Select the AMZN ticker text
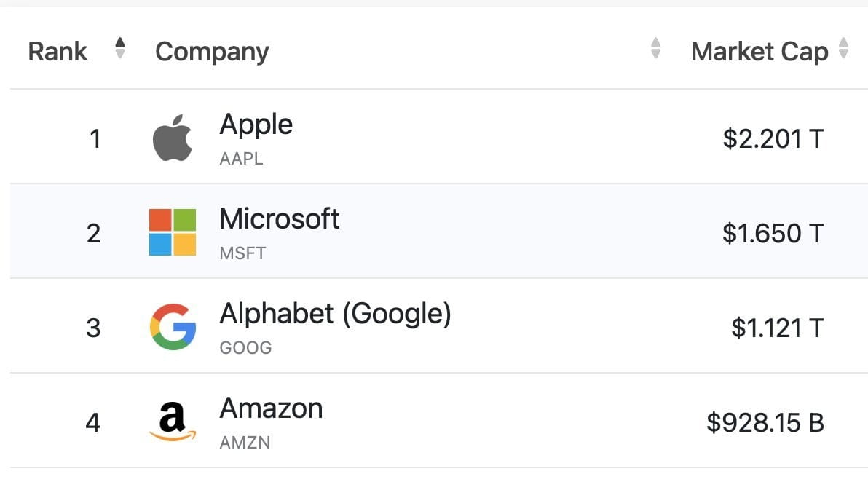Viewport: 868px width, 482px height. coord(245,442)
